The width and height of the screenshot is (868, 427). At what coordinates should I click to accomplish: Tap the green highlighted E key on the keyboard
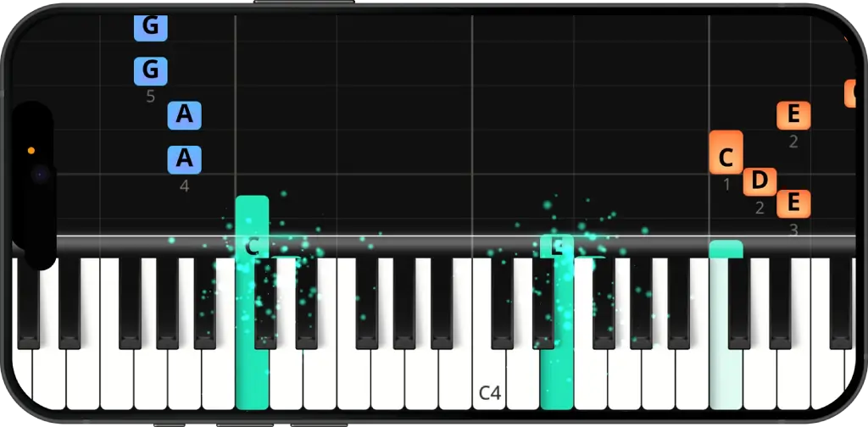(556, 381)
